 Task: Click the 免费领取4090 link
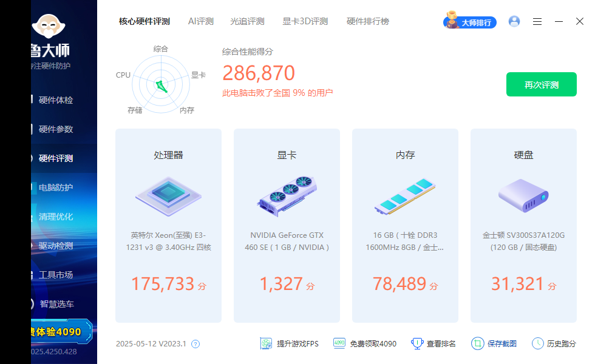click(x=373, y=344)
